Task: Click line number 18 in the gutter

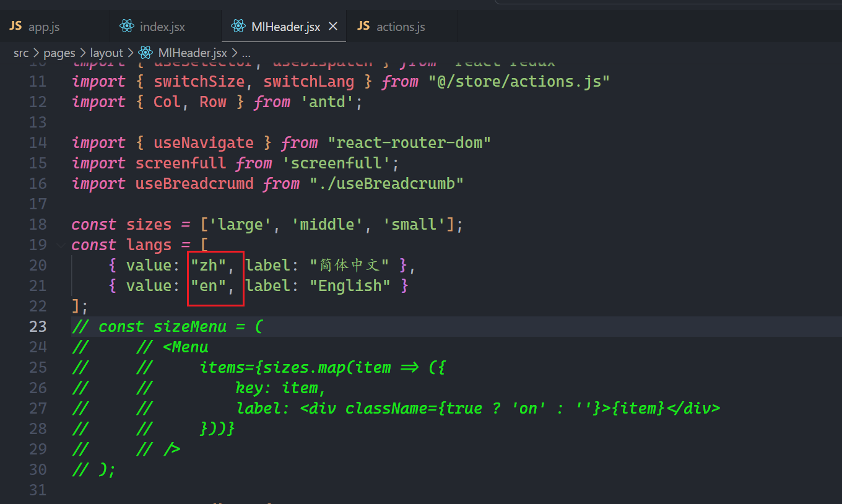Action: 38,224
